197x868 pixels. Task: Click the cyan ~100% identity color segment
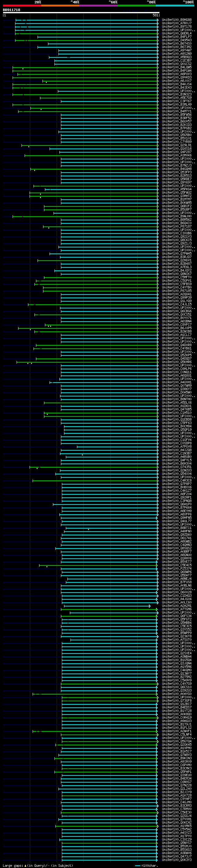tap(175, 6)
